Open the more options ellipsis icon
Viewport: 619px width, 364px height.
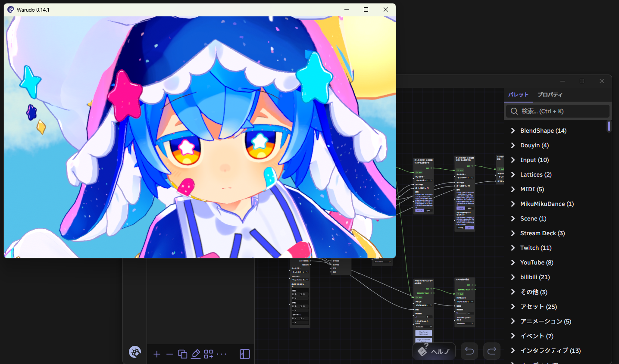(x=222, y=354)
